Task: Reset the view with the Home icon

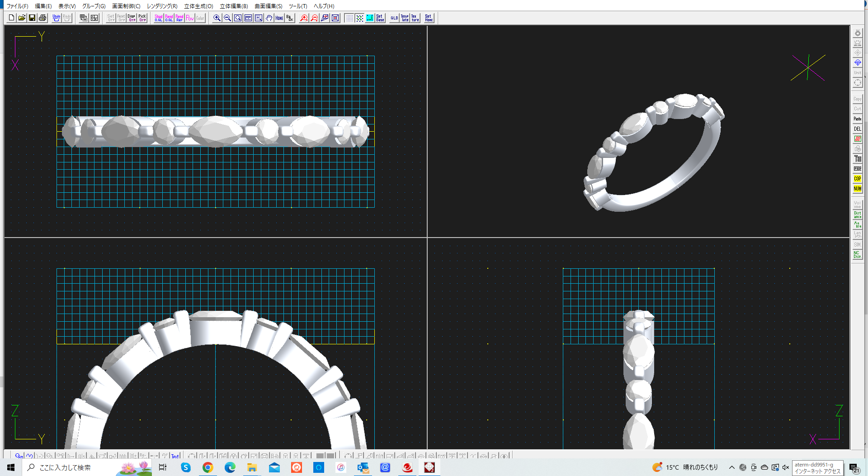Action: [x=279, y=18]
